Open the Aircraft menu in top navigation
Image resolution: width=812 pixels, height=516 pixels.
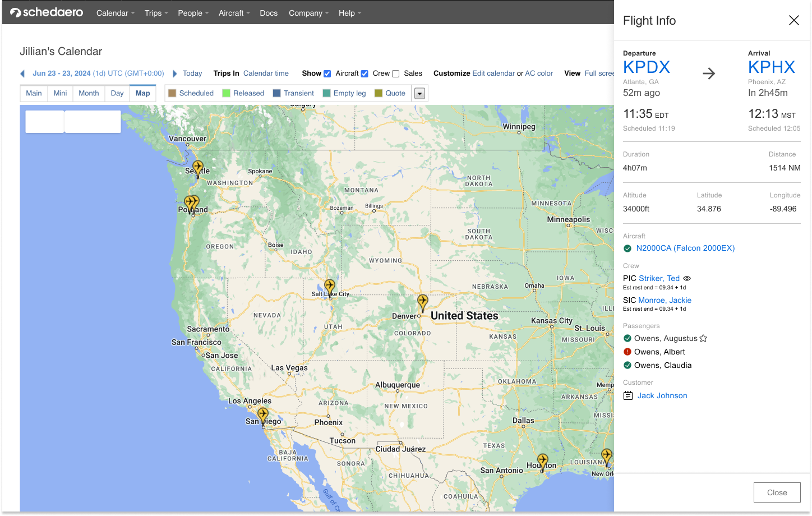click(234, 13)
